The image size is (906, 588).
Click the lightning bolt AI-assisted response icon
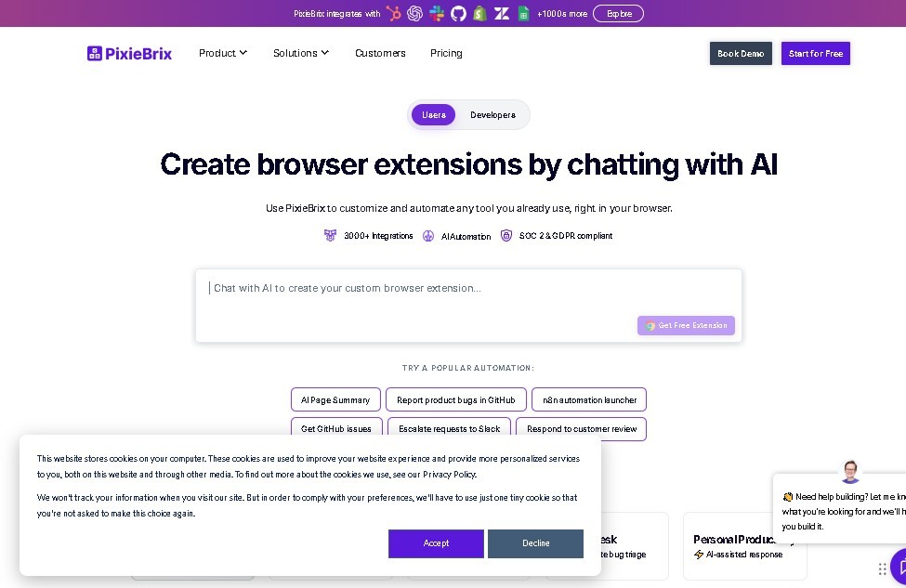coord(699,555)
